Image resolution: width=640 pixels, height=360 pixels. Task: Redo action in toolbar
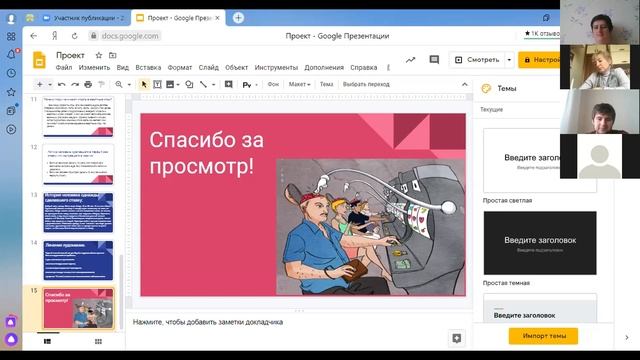[75, 84]
